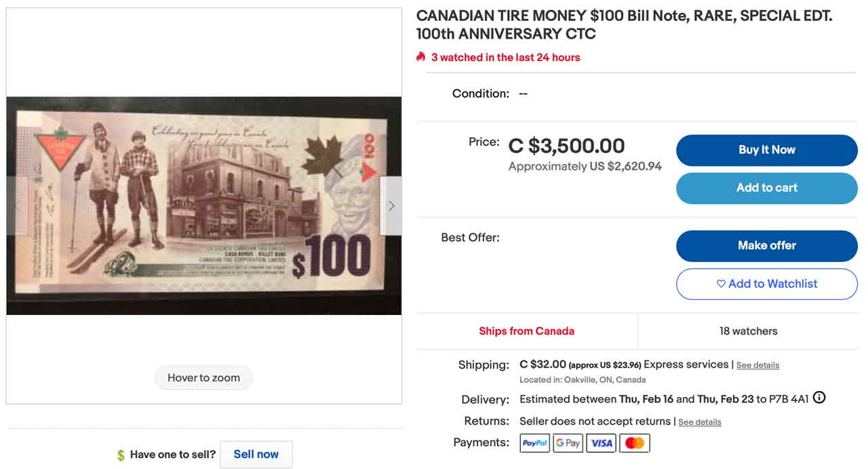Add this listing to Watchlist
868x469 pixels.
pyautogui.click(x=766, y=284)
